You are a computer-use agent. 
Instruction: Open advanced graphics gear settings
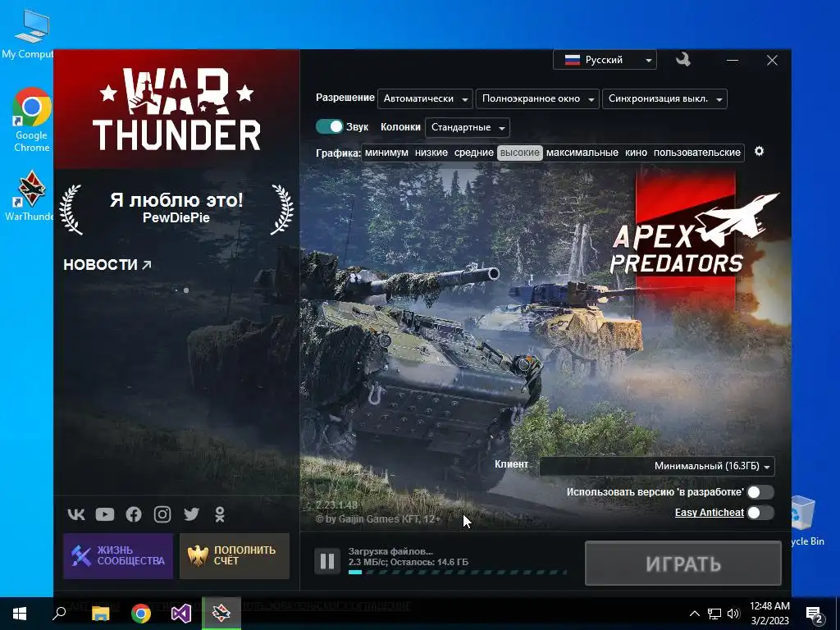point(759,152)
